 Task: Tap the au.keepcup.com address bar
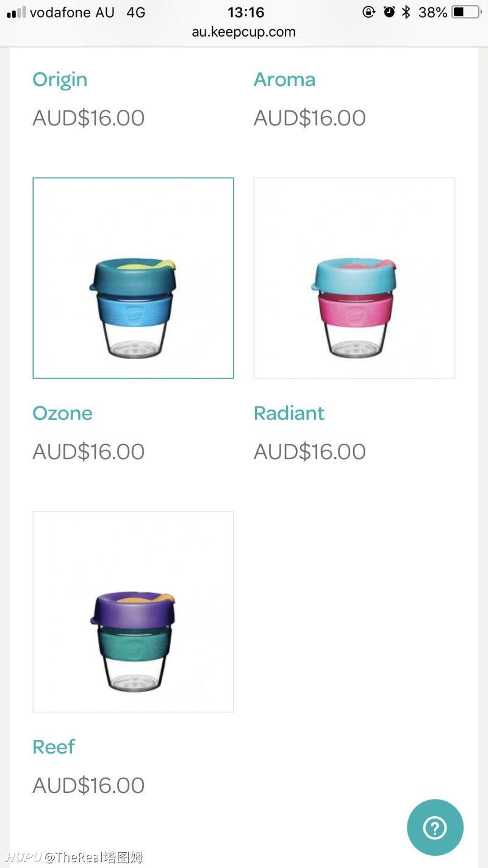point(244,32)
